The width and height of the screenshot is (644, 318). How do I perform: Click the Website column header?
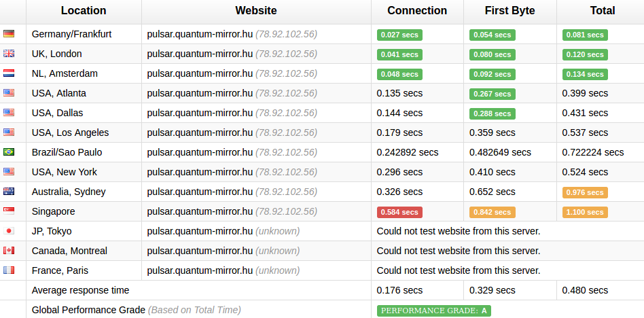pos(256,11)
